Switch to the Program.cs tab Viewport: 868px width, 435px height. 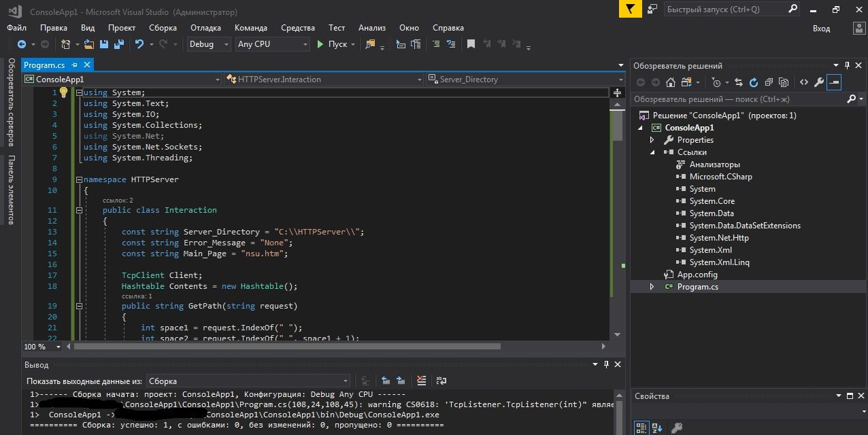[44, 65]
